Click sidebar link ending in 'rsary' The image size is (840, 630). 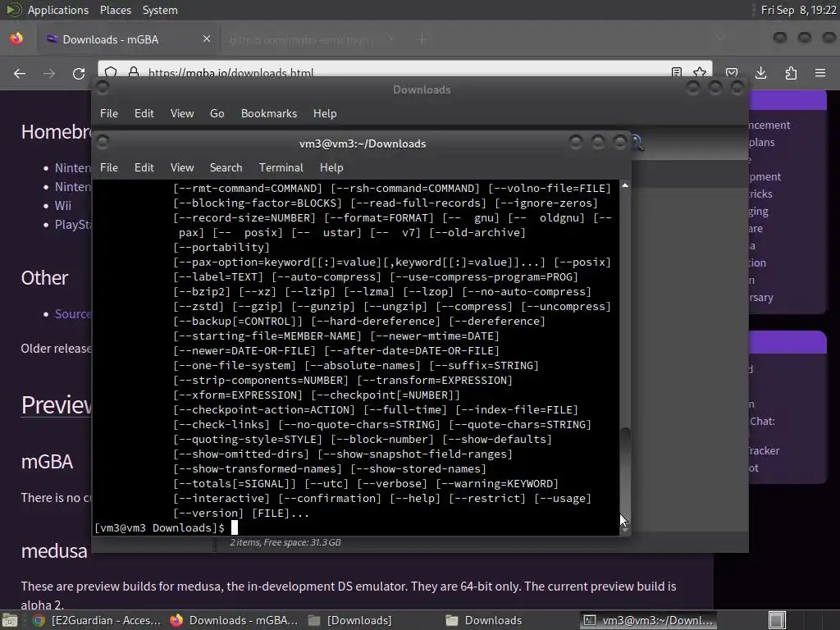coord(761,297)
